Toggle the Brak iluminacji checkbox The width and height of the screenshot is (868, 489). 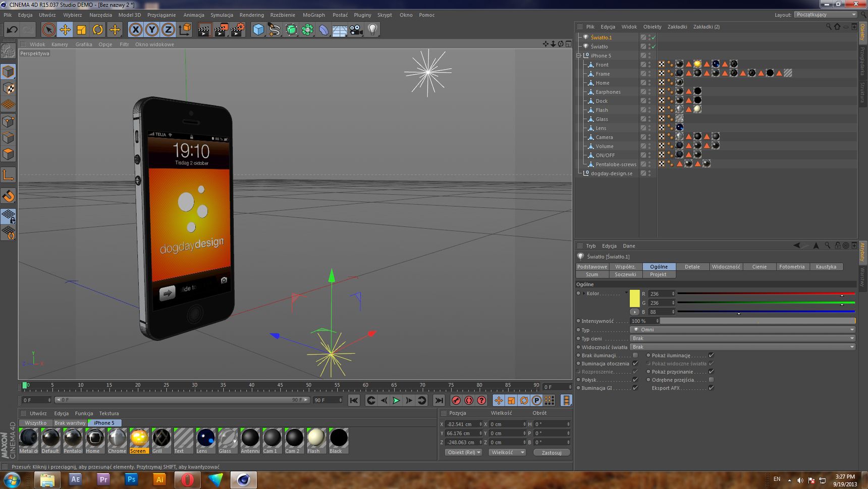tap(635, 355)
